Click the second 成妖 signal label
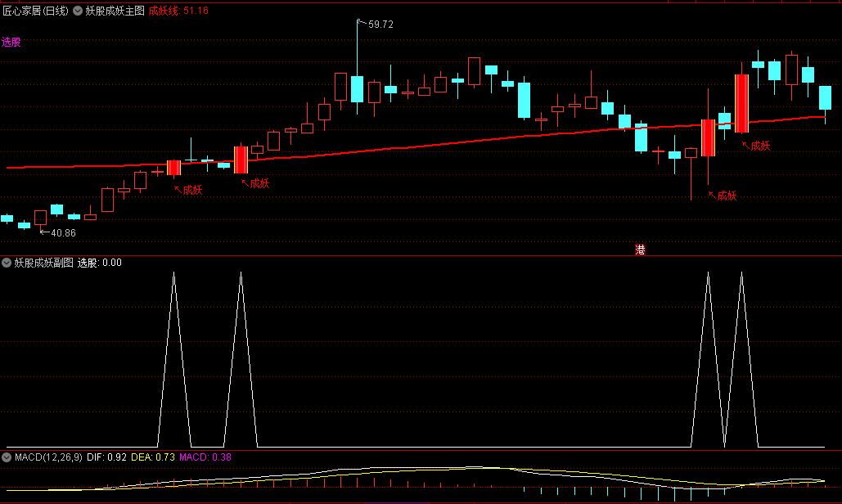The image size is (842, 504). [x=259, y=183]
